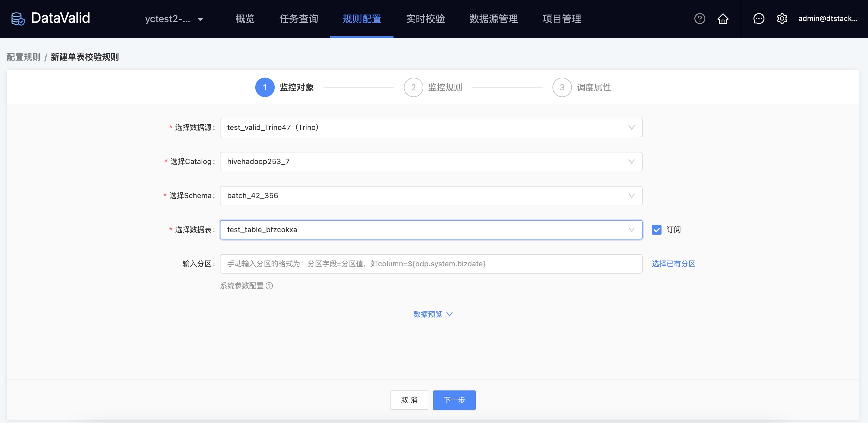Uncheck the 订阅 checkbox
Image resolution: width=868 pixels, height=423 pixels.
coord(656,230)
